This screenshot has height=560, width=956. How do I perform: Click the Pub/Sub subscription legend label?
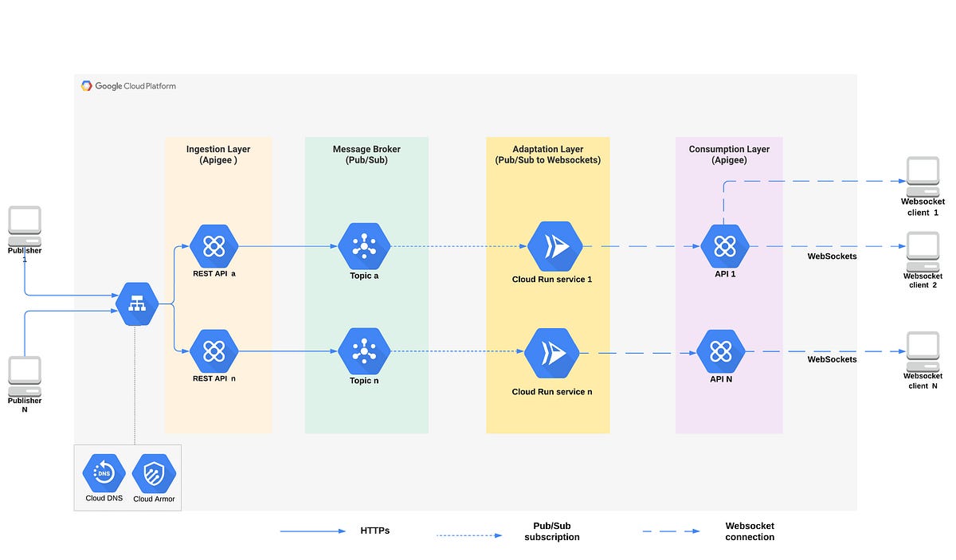552,531
